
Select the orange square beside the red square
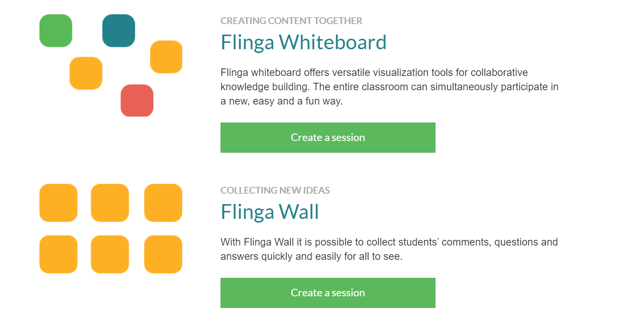click(86, 73)
